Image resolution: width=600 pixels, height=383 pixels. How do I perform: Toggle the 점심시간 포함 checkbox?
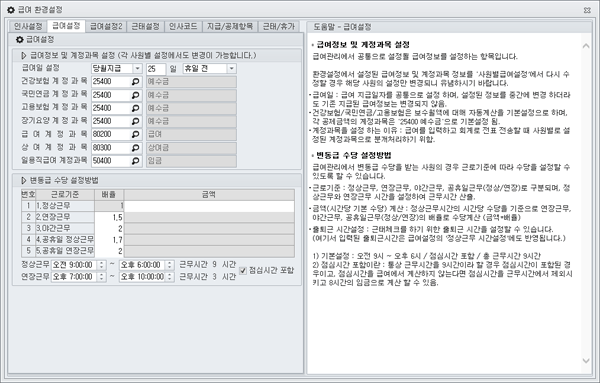[243, 271]
